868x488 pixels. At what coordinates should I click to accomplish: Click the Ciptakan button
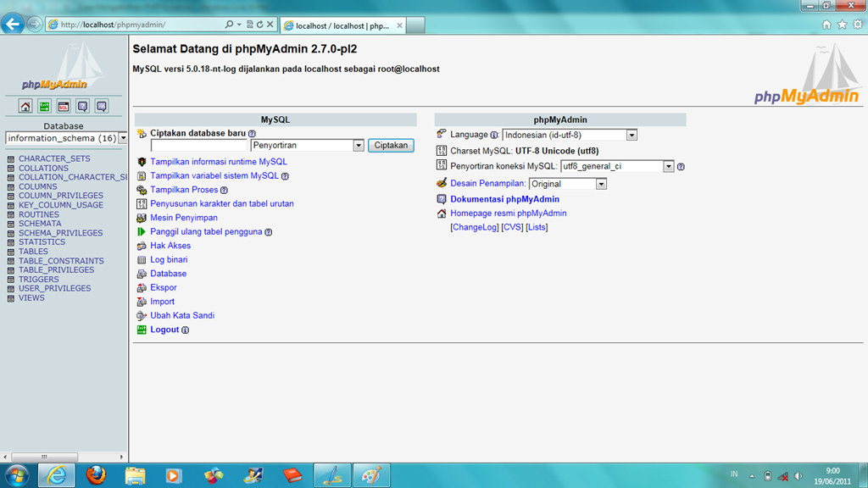click(391, 146)
